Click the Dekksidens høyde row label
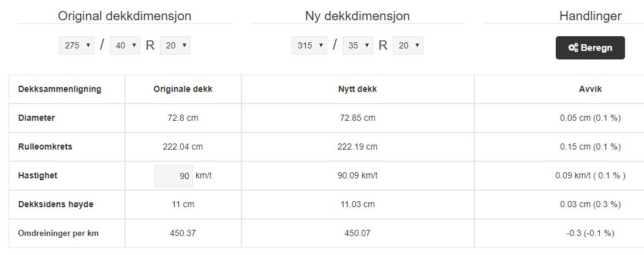Image resolution: width=644 pixels, height=255 pixels. click(56, 204)
